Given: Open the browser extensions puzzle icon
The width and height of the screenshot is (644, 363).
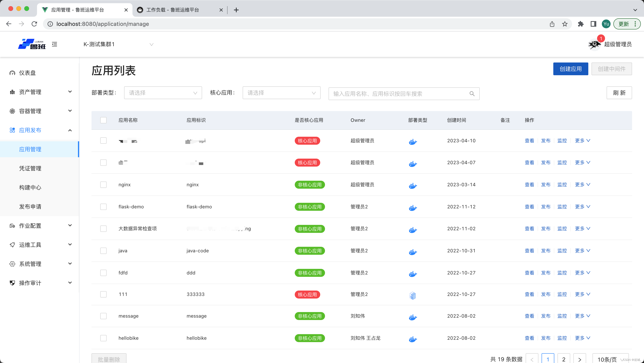Looking at the screenshot, I should point(581,24).
